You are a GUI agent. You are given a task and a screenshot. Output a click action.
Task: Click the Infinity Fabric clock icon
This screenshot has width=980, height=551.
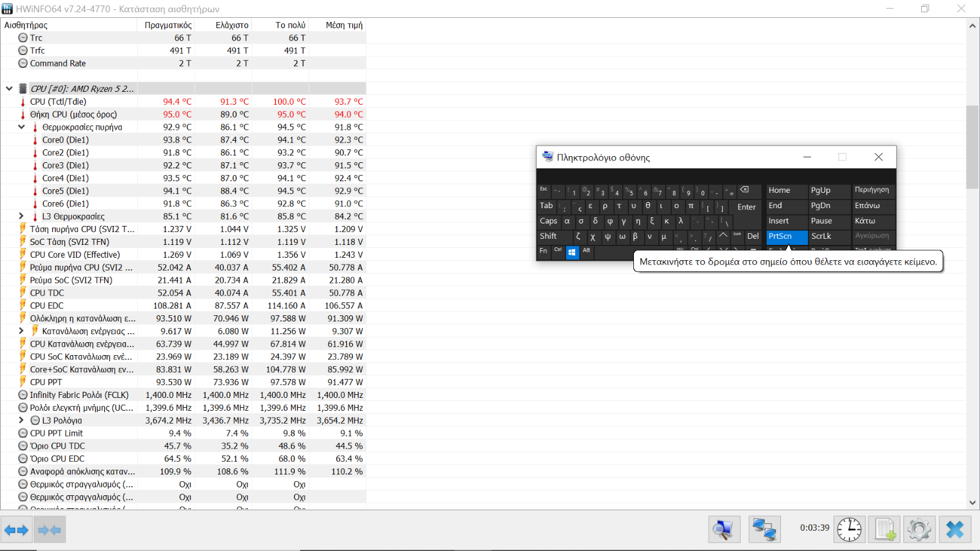pos(23,395)
